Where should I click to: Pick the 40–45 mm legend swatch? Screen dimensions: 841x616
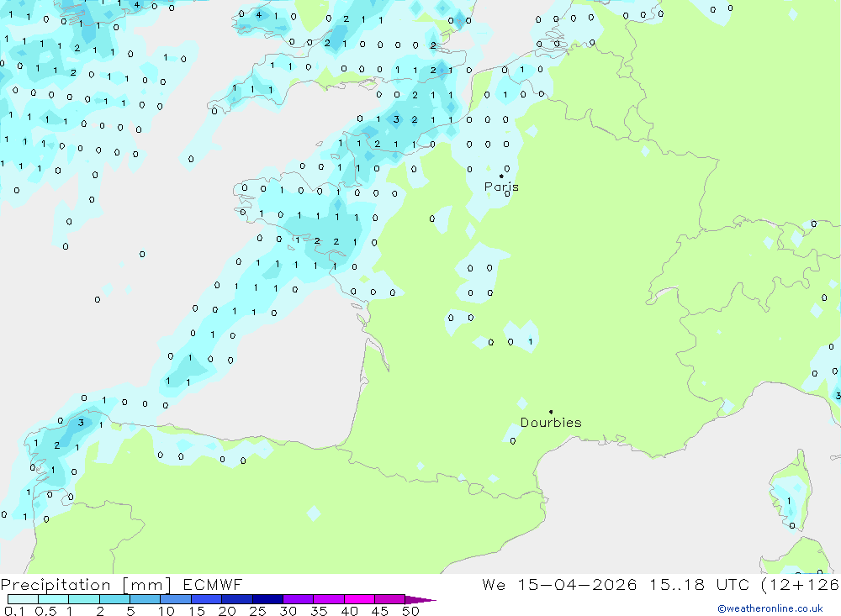point(359,599)
